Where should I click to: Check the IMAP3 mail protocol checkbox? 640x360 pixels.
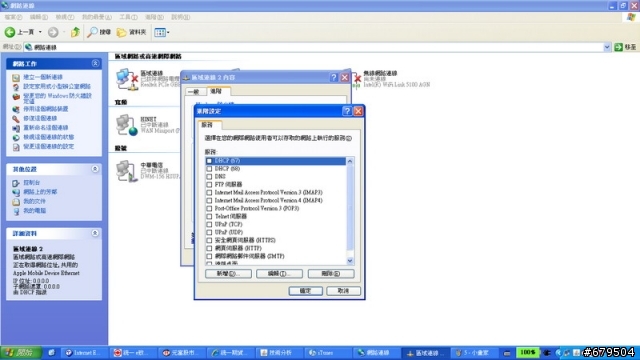point(209,193)
